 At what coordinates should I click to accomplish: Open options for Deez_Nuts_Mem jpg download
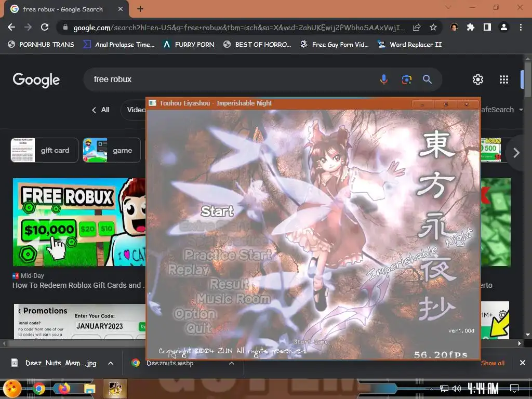[x=111, y=363]
